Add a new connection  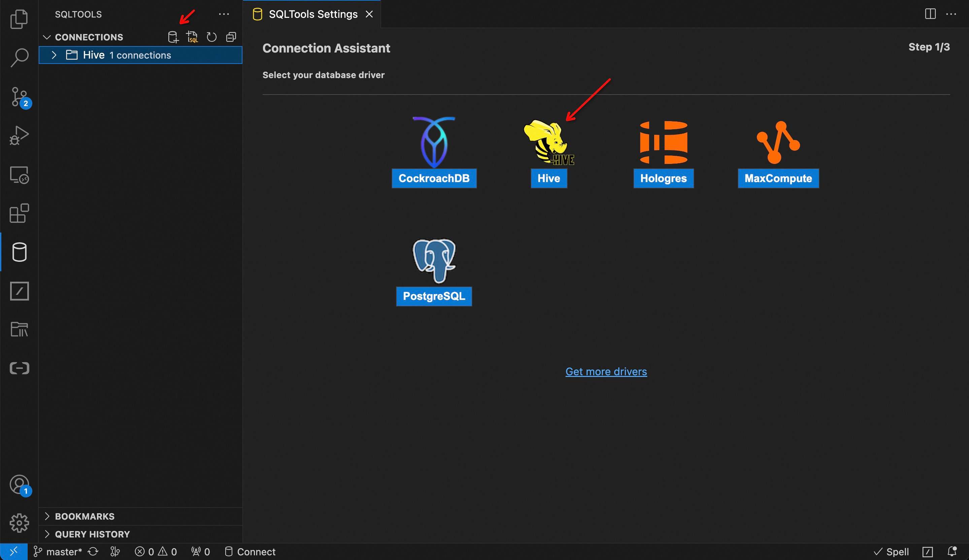[173, 37]
